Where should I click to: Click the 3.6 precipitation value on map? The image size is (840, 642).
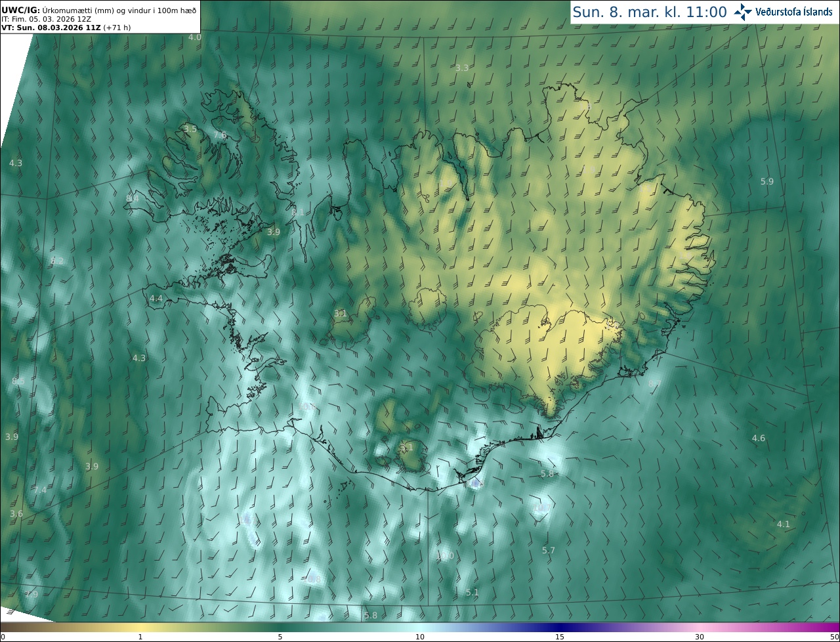click(16, 513)
